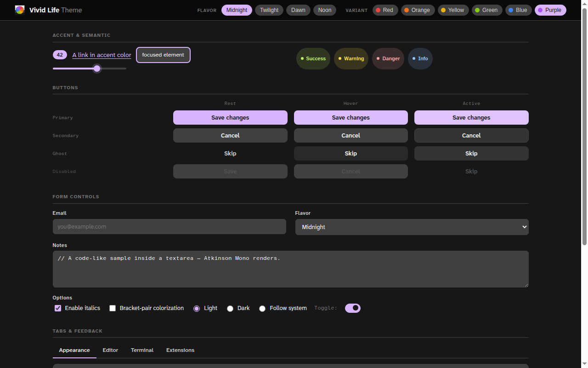Image resolution: width=588 pixels, height=368 pixels.
Task: Pick the Yellow variant chip
Action: click(x=453, y=10)
